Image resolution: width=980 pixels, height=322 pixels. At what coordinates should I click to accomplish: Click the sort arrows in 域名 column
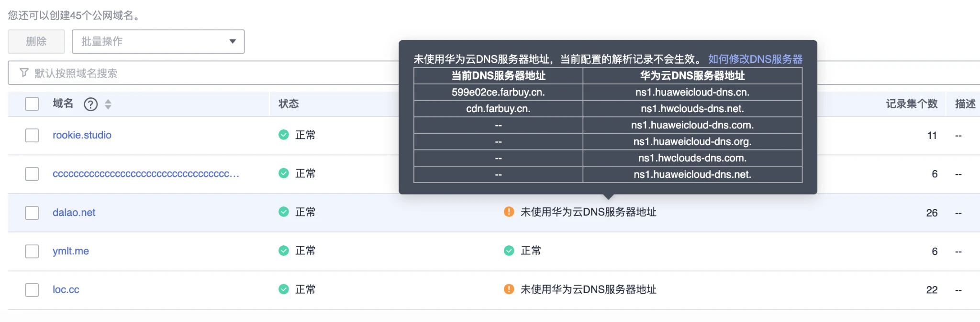[x=108, y=104]
